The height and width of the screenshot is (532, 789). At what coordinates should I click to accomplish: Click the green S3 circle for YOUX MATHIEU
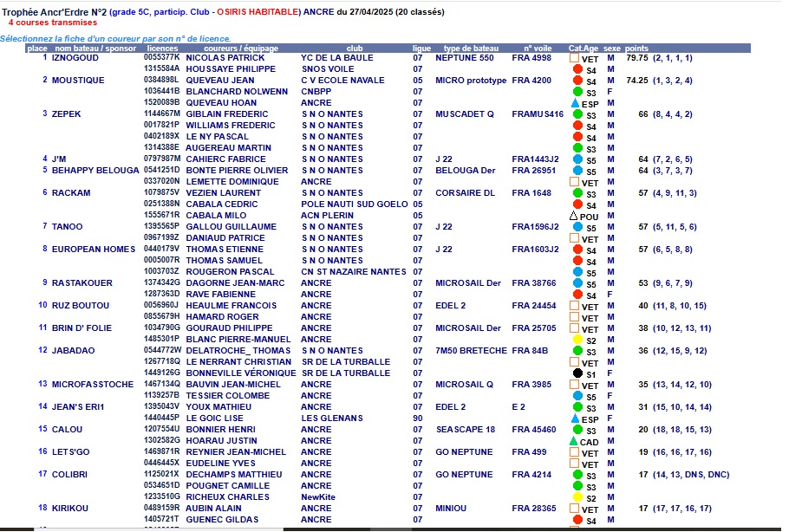pyautogui.click(x=577, y=406)
